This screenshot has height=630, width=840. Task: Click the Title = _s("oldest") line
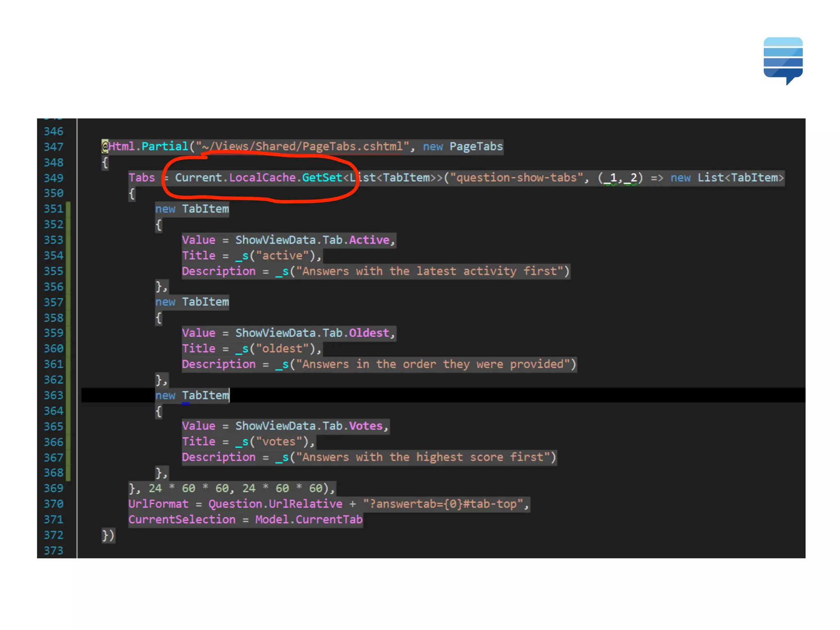coord(251,349)
